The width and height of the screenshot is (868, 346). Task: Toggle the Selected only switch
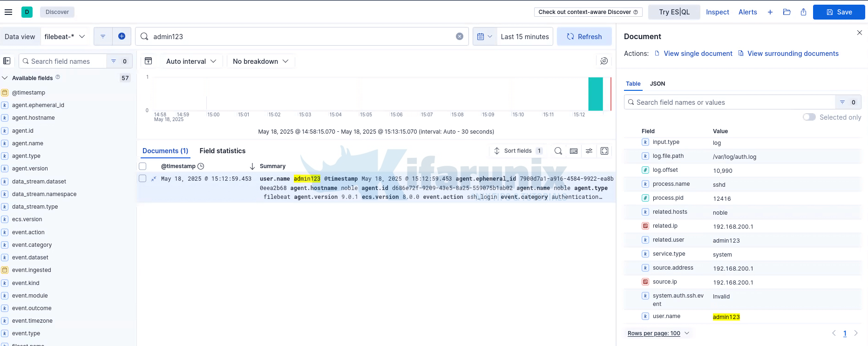(x=809, y=117)
